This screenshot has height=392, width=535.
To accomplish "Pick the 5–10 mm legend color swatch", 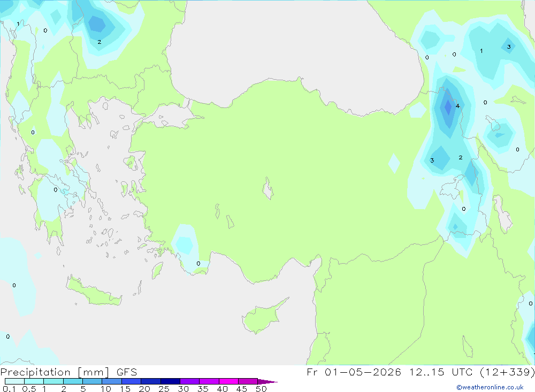I will coord(92,381).
